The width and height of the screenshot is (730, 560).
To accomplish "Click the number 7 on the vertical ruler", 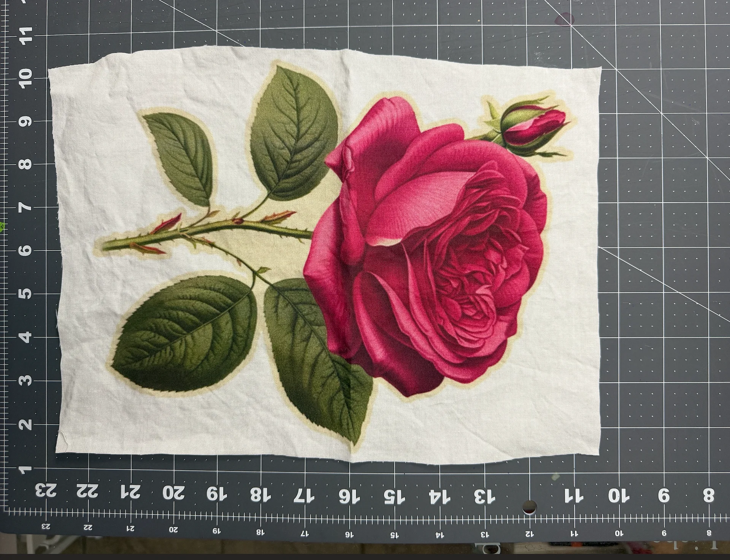I will click(x=25, y=207).
